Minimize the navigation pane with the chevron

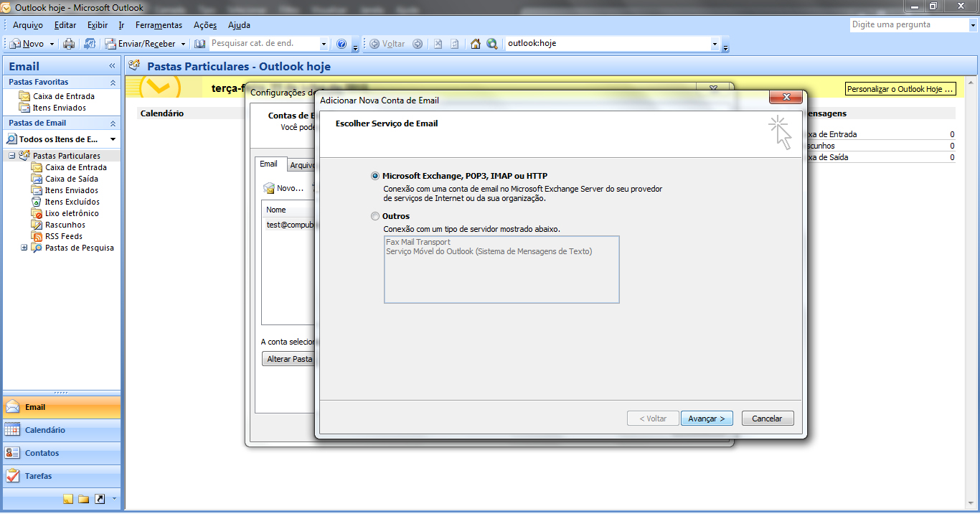[x=112, y=66]
